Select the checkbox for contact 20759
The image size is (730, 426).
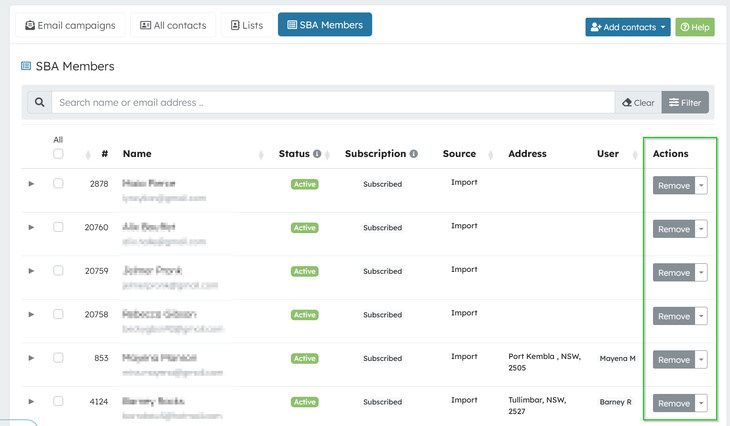click(x=58, y=270)
